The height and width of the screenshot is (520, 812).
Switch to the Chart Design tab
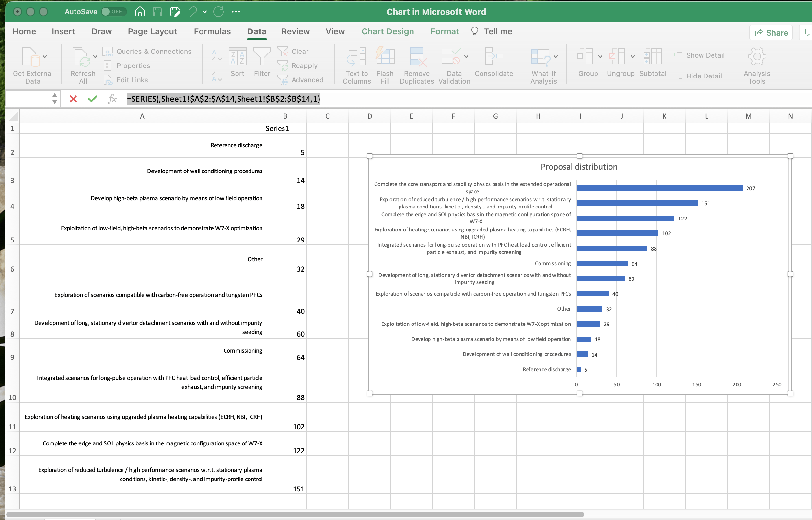[x=388, y=31]
